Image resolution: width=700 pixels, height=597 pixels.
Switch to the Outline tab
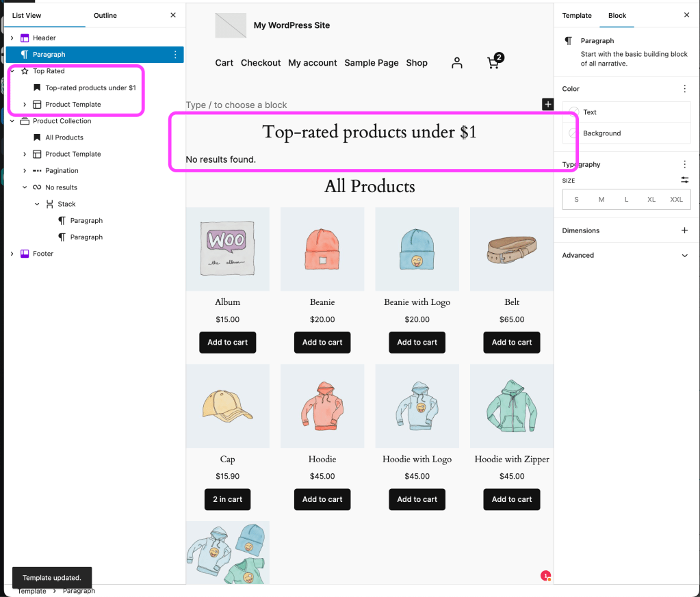tap(105, 15)
